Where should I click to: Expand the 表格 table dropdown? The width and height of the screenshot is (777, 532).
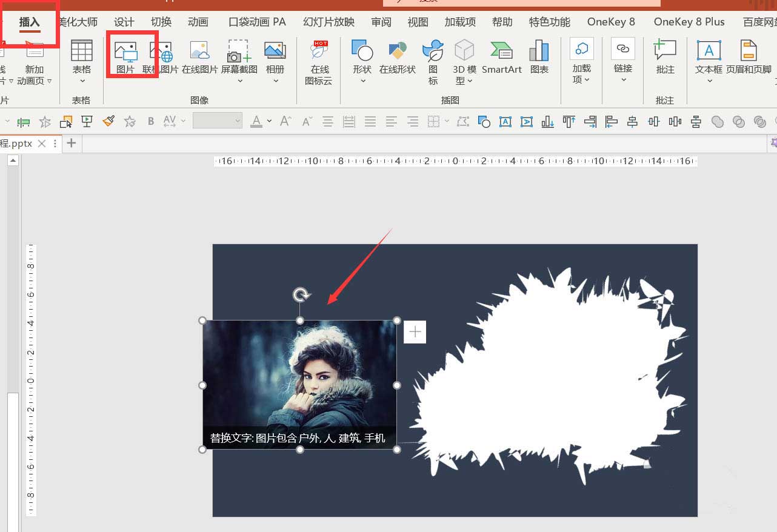click(x=82, y=81)
